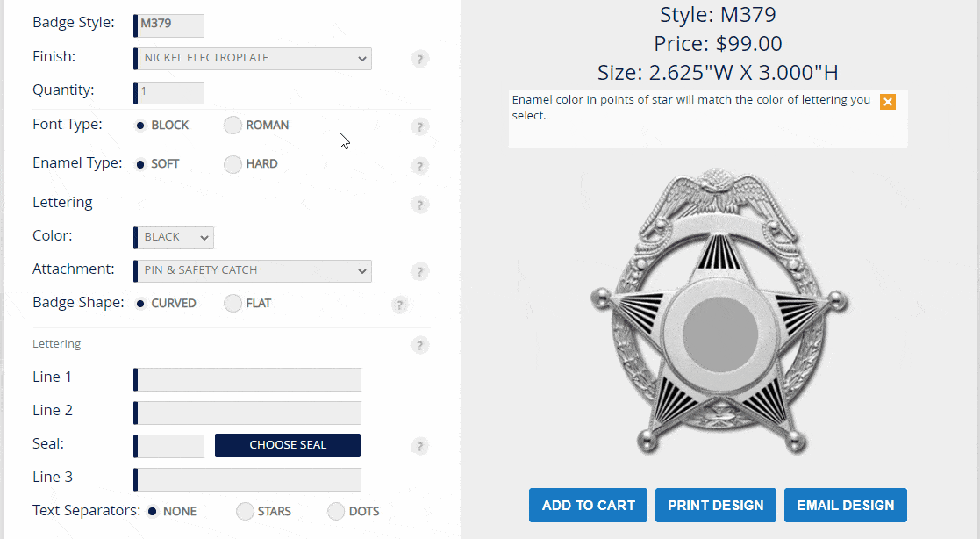Image resolution: width=980 pixels, height=539 pixels.
Task: Open the Finish help question mark
Action: point(420,60)
